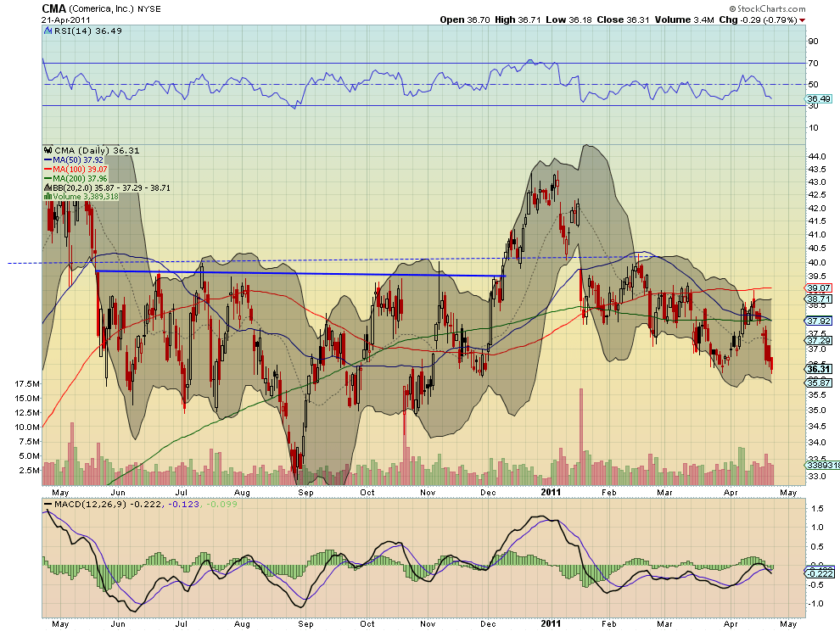Click the volume bars icon in the legend

point(48,197)
